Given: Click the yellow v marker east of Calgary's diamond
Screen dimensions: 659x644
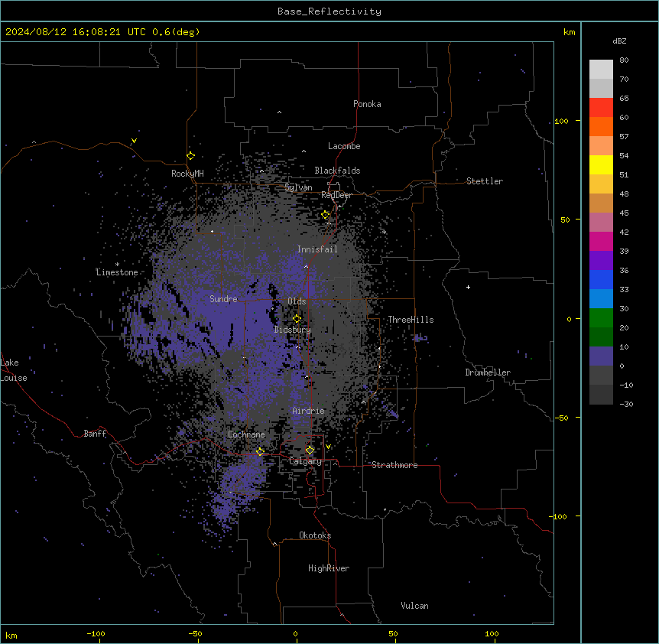Looking at the screenshot, I should pyautogui.click(x=328, y=447).
